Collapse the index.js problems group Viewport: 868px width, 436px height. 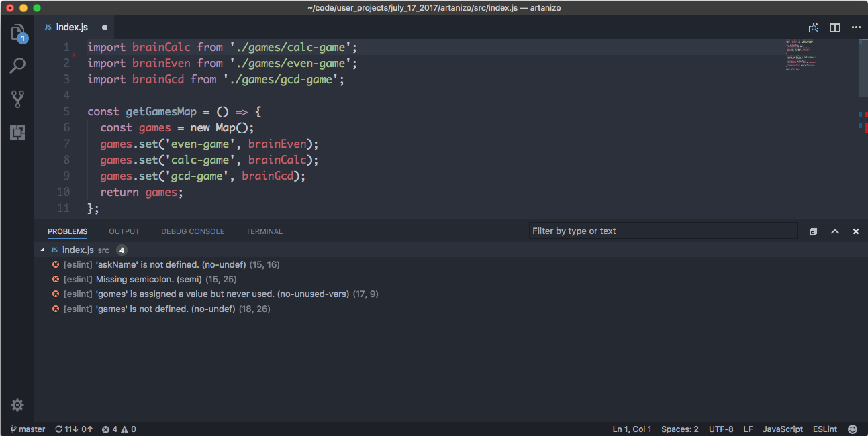[43, 250]
